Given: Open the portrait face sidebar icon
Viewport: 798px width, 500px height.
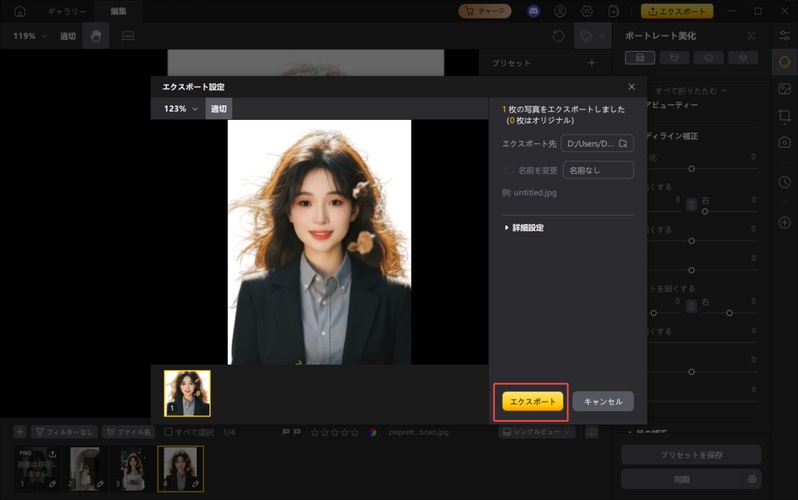Looking at the screenshot, I should [784, 62].
